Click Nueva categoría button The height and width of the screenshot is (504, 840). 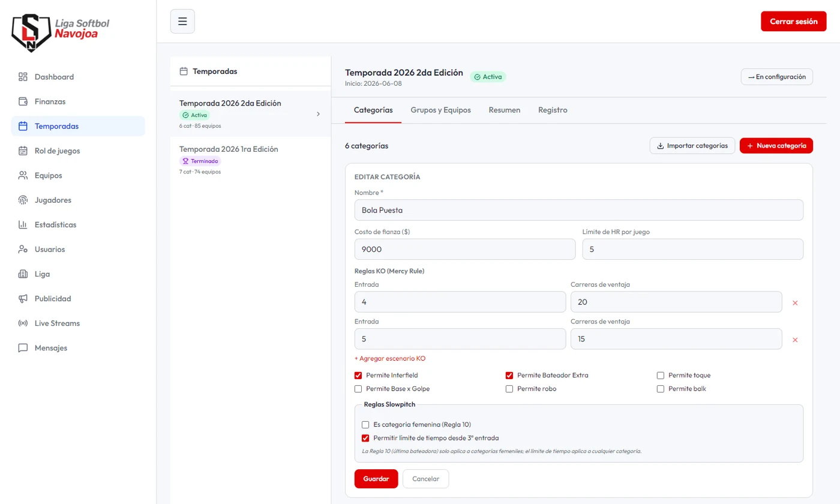776,146
